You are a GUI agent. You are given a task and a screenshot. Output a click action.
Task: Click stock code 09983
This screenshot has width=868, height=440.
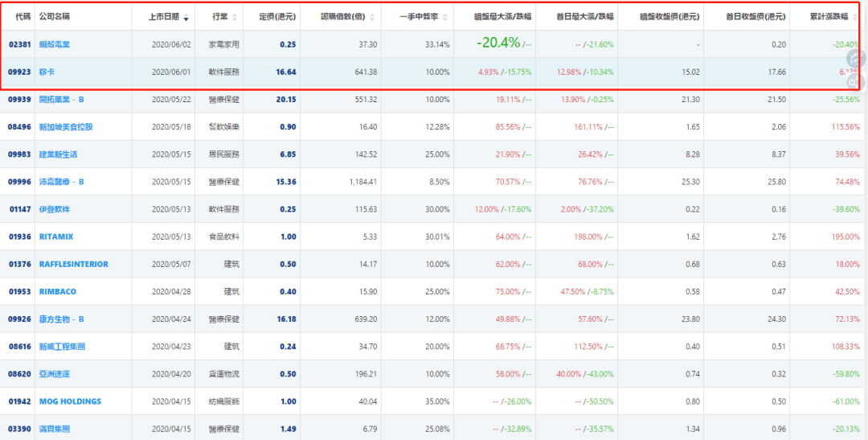tap(19, 154)
